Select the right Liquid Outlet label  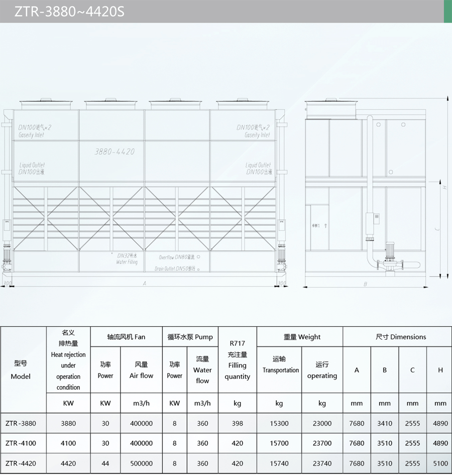pos(258,165)
